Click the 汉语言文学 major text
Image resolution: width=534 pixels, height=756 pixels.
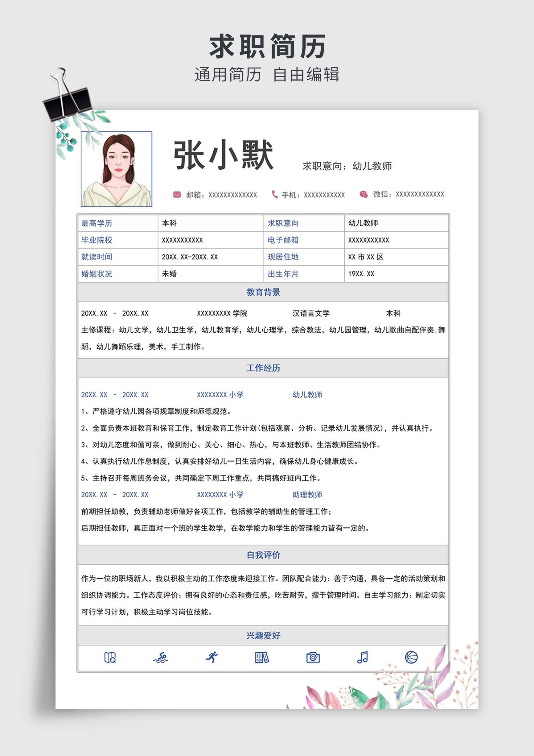tap(311, 313)
